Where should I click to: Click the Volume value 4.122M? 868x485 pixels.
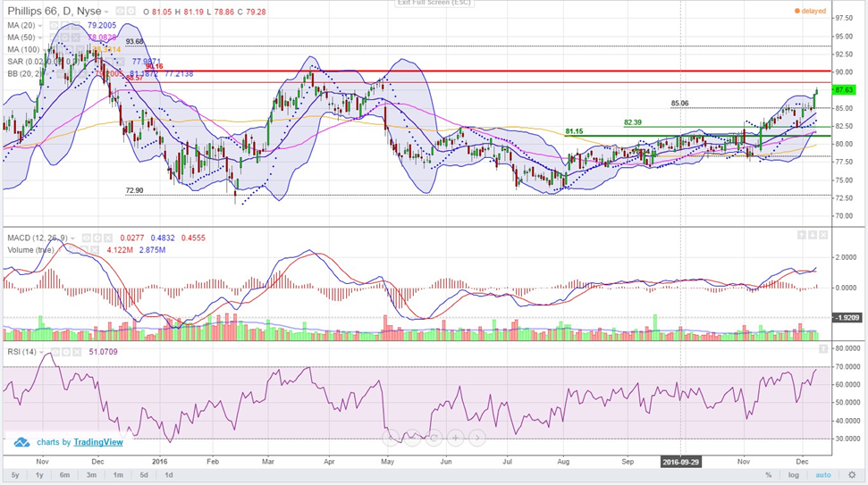[119, 250]
